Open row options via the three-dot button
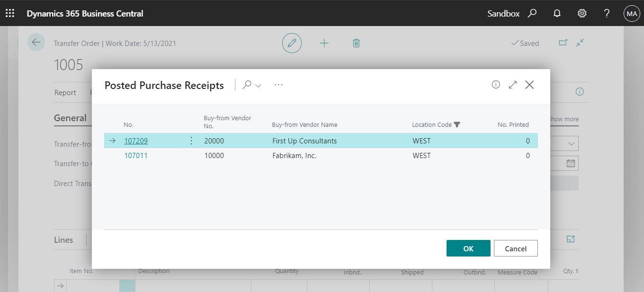This screenshot has height=292, width=644. pos(191,141)
